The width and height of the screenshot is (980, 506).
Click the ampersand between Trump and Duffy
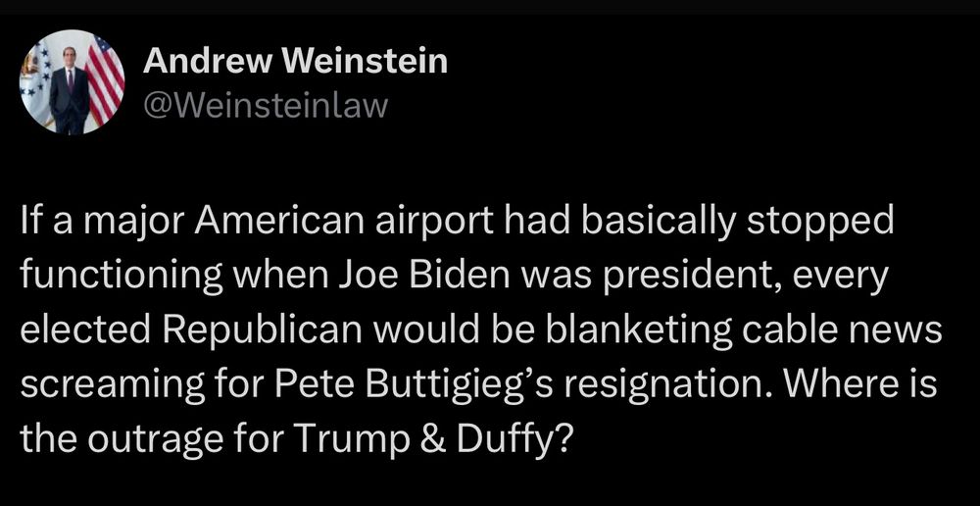pyautogui.click(x=432, y=440)
